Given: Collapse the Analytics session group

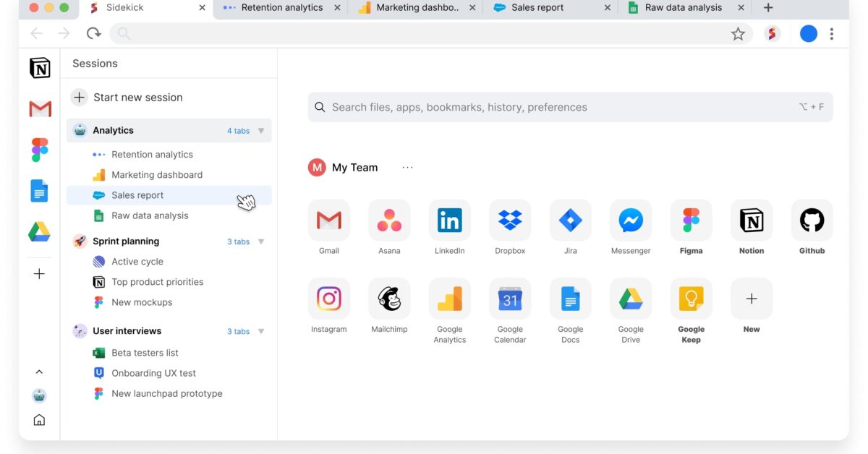Looking at the screenshot, I should point(261,130).
